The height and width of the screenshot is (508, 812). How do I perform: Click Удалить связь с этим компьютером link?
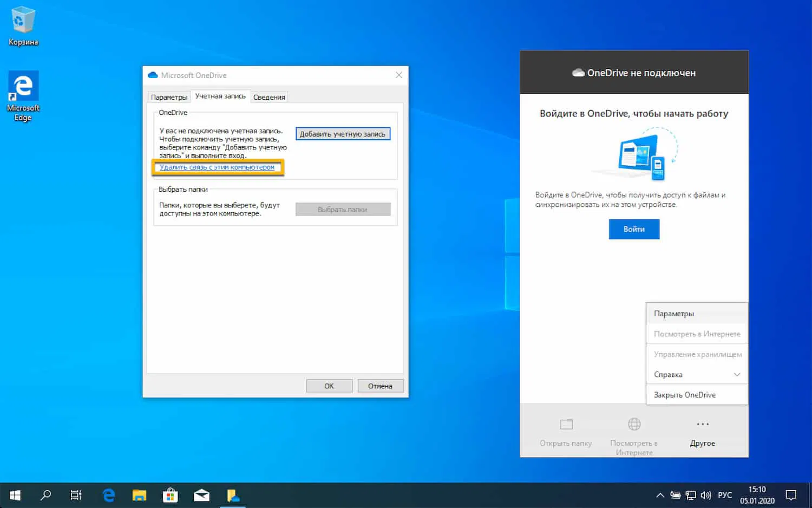[x=217, y=167]
